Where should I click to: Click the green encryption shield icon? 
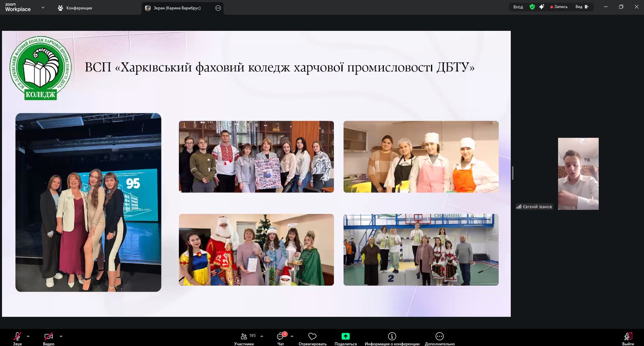click(x=532, y=7)
